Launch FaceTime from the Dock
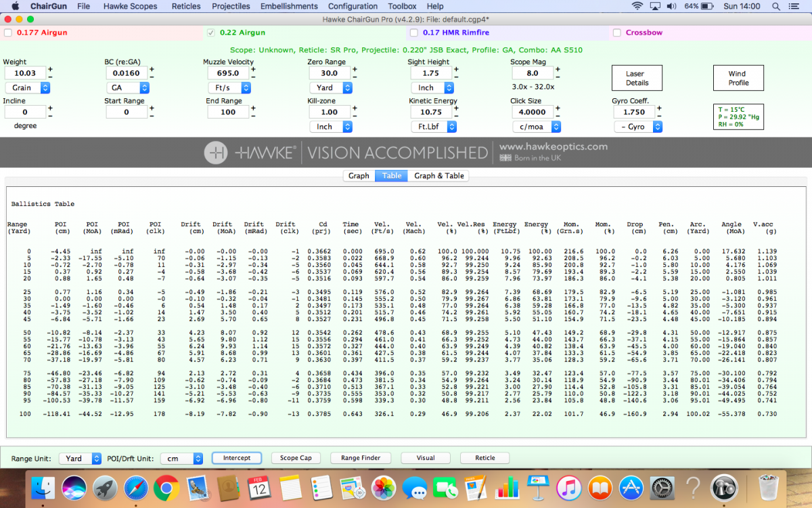 pos(445,487)
